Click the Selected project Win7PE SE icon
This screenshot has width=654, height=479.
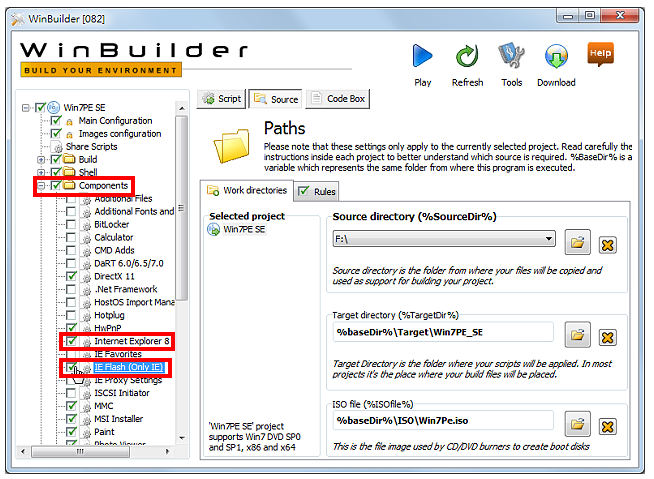[214, 229]
